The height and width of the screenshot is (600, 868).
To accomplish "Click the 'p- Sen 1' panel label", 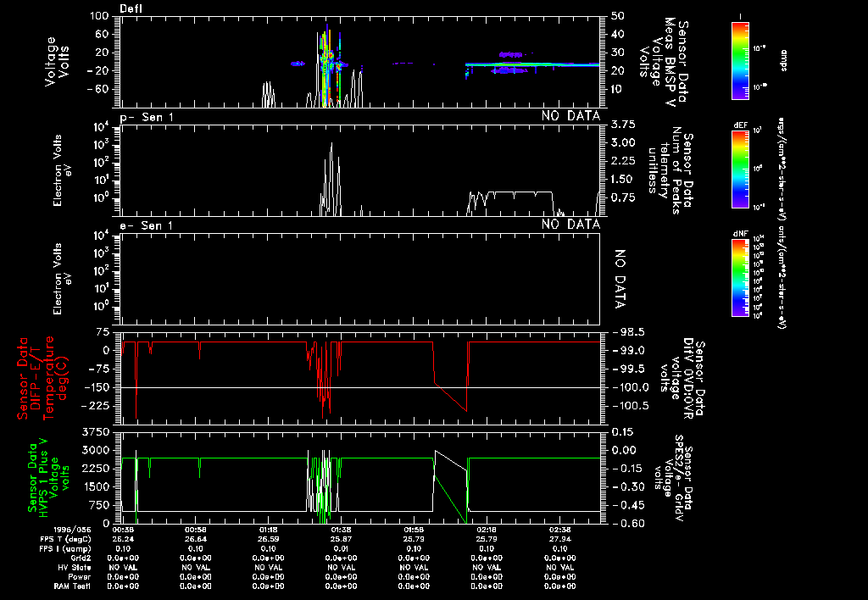I will pyautogui.click(x=147, y=116).
